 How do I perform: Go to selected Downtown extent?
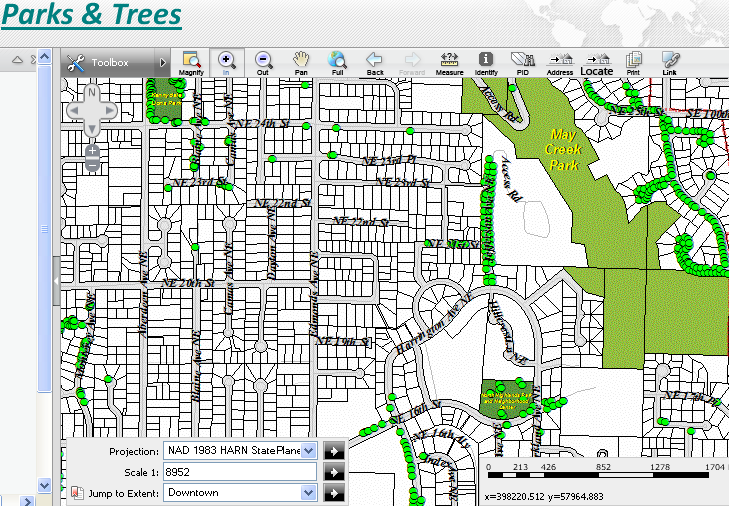[x=335, y=493]
